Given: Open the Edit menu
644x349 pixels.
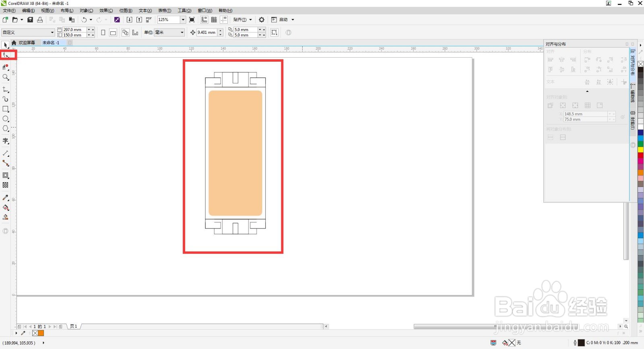Looking at the screenshot, I should pos(28,10).
